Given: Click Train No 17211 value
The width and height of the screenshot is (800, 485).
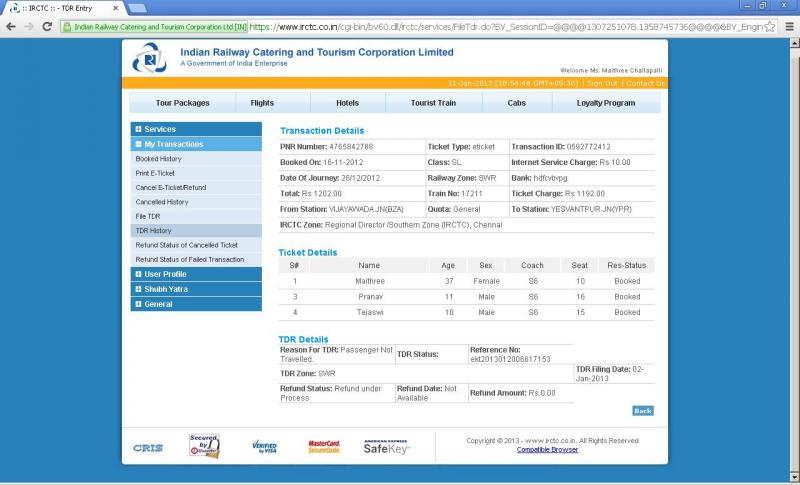Looking at the screenshot, I should [471, 194].
